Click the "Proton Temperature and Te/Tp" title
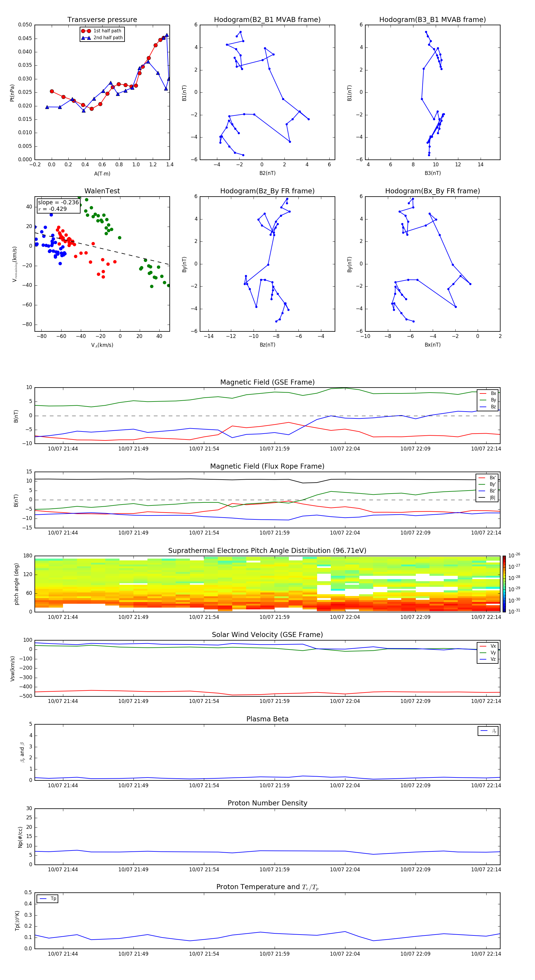Screen dimensions: 535x980 tap(267, 887)
